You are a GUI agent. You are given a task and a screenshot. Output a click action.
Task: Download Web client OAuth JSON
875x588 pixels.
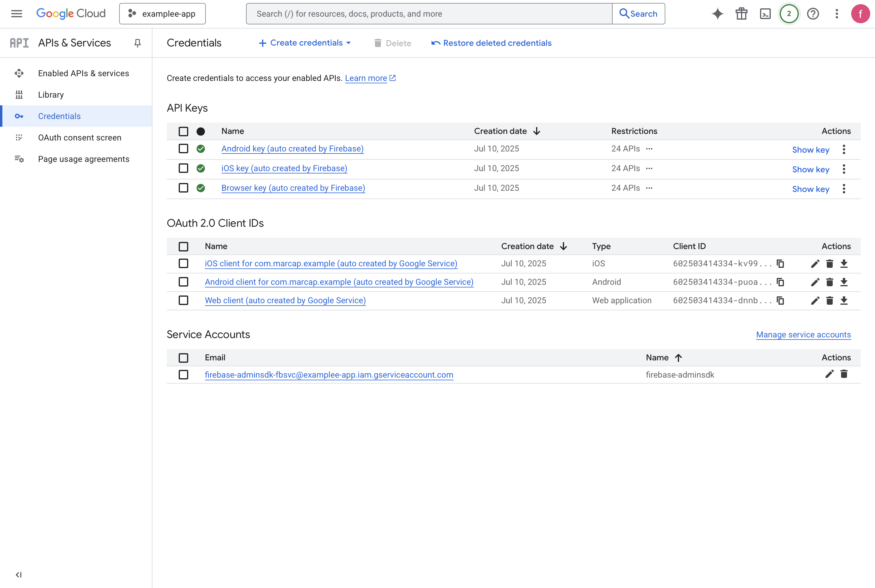click(x=844, y=300)
